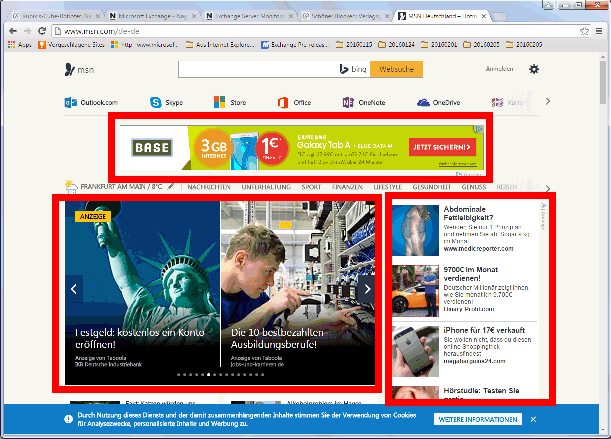The height and width of the screenshot is (439, 611).
Task: Switch to the Microsoft Exchange tab
Action: 153,16
